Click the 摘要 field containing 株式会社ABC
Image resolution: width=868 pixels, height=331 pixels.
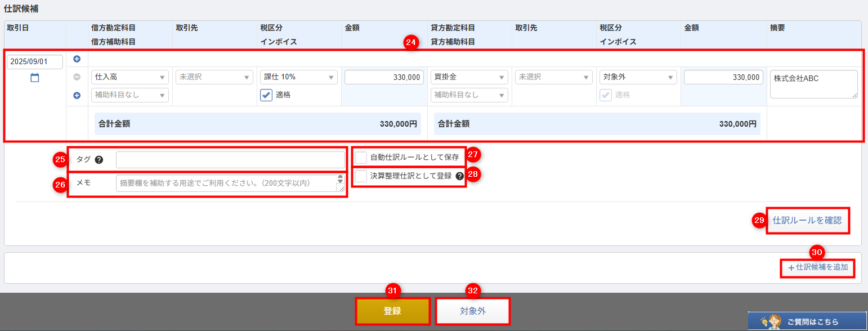813,84
